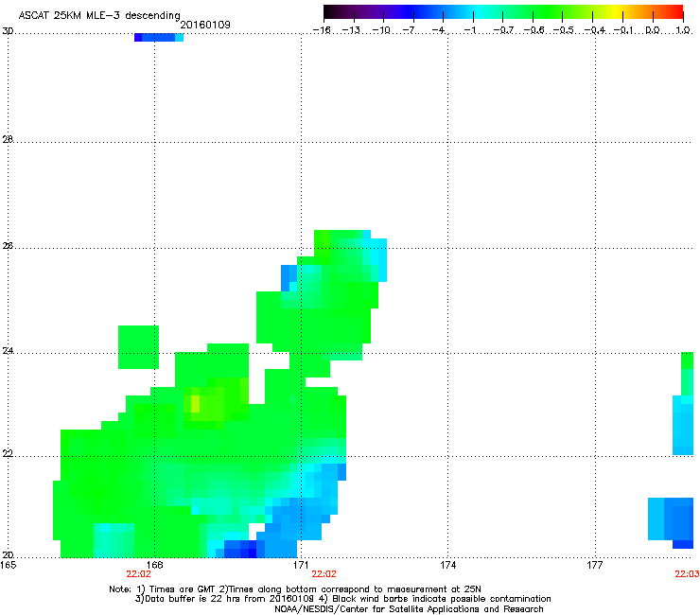Click the latitude label "20"
Image resolution: width=700 pixels, height=615 pixels.
point(8,554)
